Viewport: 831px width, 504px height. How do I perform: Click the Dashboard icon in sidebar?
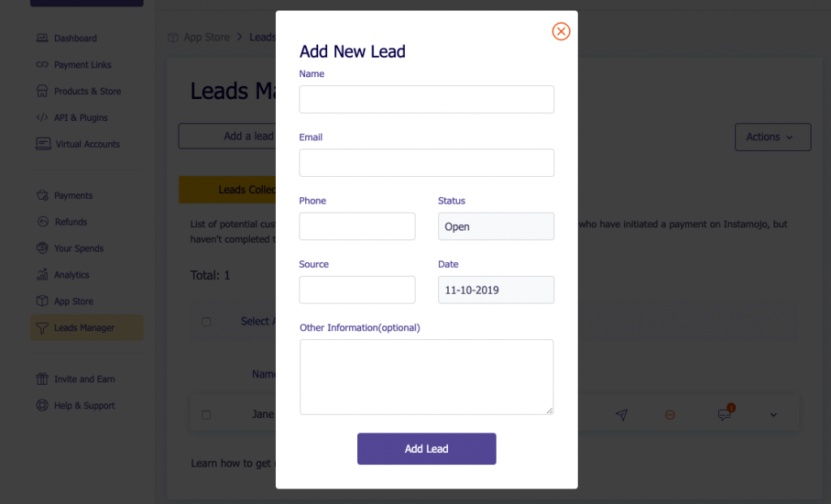coord(43,38)
